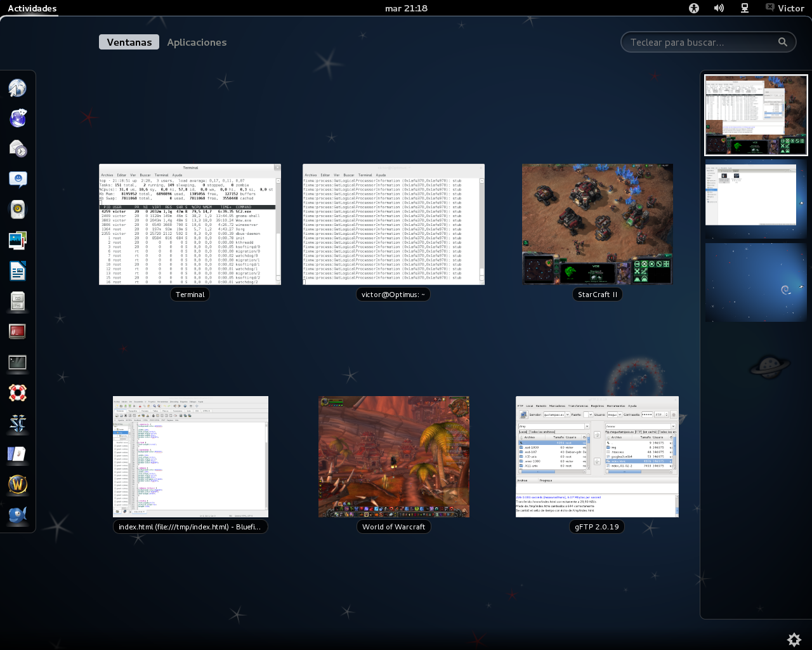The height and width of the screenshot is (650, 812).
Task: Open the file cabinet Files dock icon
Action: [x=18, y=302]
